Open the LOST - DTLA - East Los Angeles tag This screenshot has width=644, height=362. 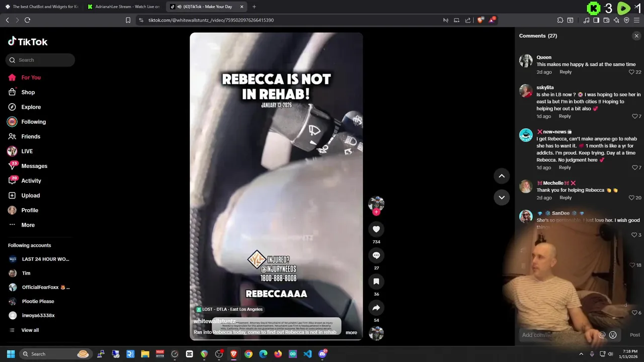(x=229, y=309)
